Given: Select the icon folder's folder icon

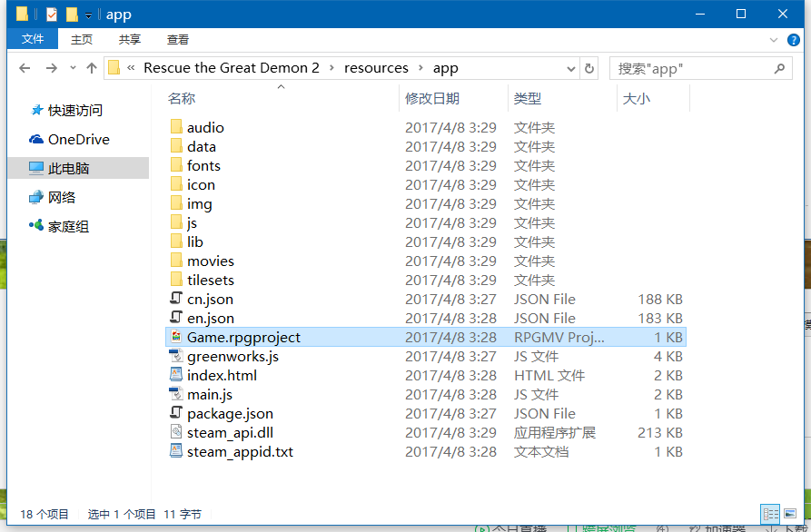Looking at the screenshot, I should 176,184.
